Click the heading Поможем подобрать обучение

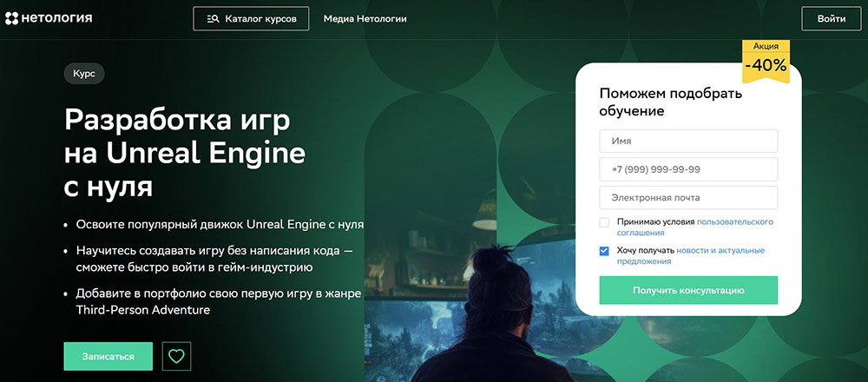671,102
